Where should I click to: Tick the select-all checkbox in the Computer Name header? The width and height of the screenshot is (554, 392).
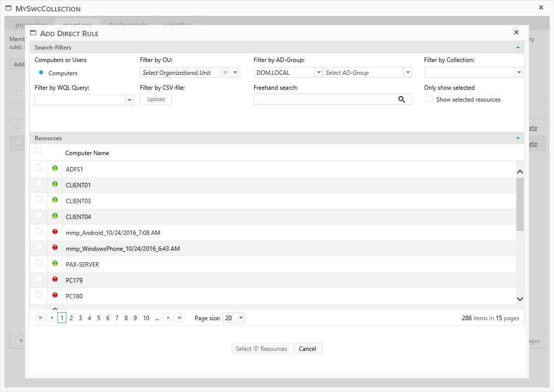39,151
